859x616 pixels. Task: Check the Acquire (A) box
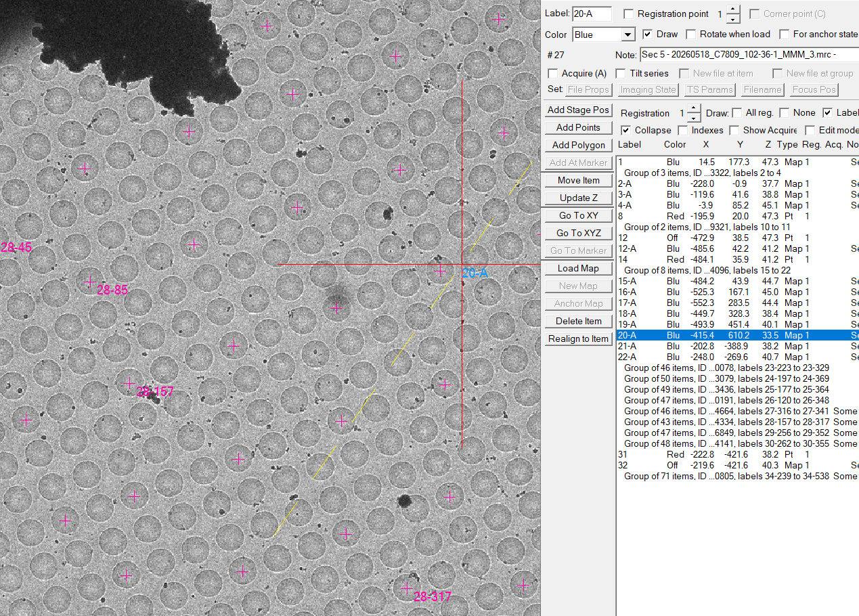coord(552,73)
